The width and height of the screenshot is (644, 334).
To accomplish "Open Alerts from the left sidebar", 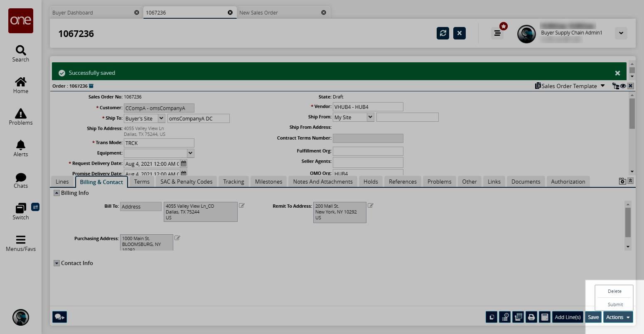I will (21, 148).
